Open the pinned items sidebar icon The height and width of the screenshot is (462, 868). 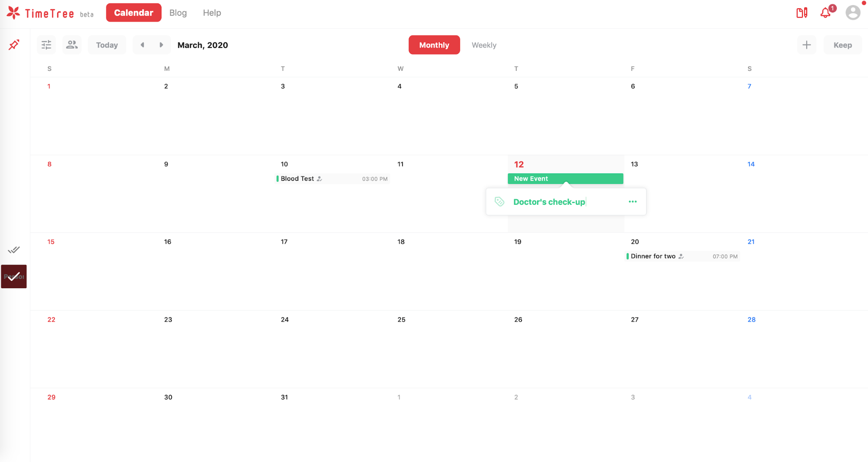point(14,45)
